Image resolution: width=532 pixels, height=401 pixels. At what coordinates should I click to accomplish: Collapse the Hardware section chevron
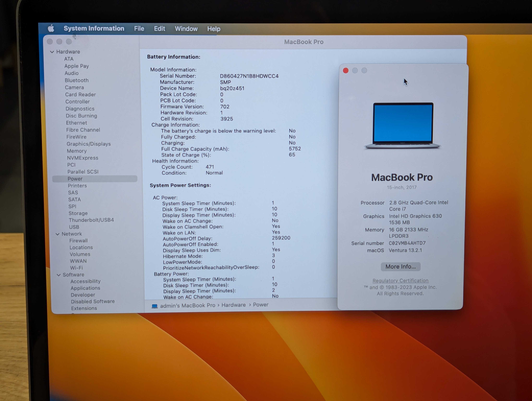52,52
